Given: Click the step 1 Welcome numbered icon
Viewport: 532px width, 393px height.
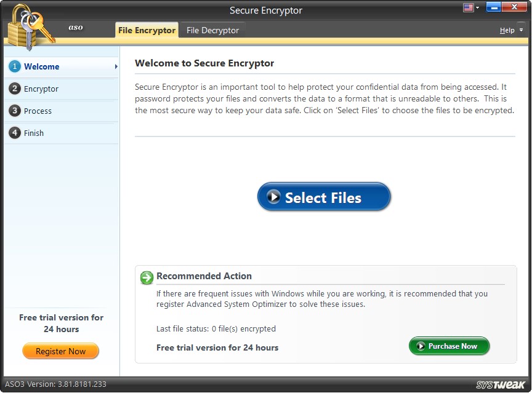Looking at the screenshot, I should coord(14,67).
